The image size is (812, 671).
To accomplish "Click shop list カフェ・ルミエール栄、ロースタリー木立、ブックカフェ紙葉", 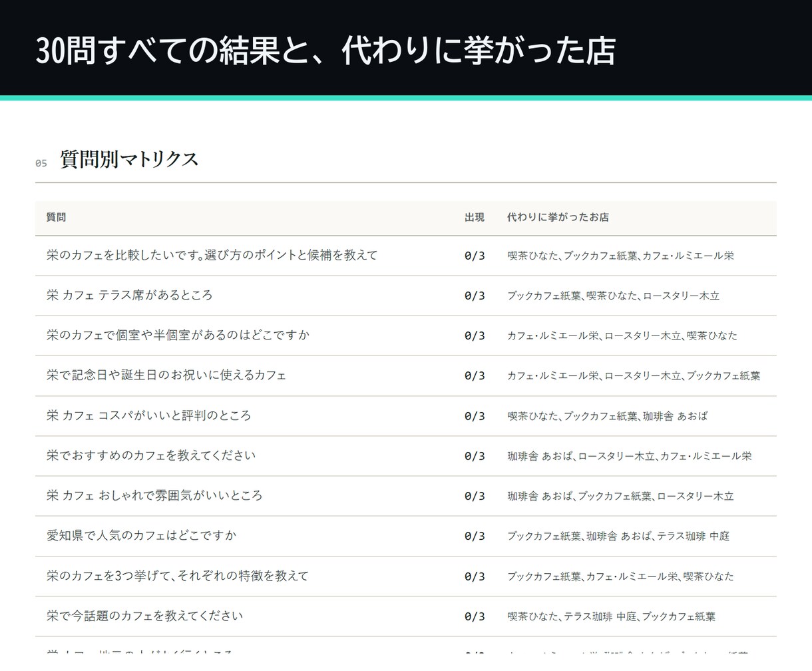I will pos(634,375).
